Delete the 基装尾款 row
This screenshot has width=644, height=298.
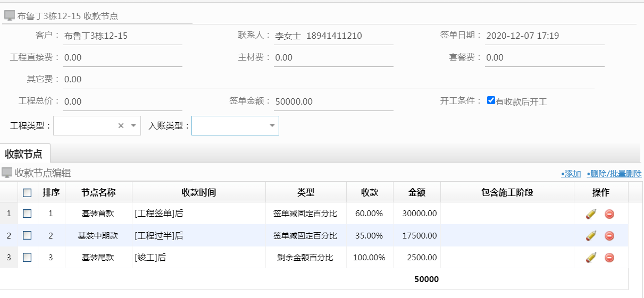609,257
